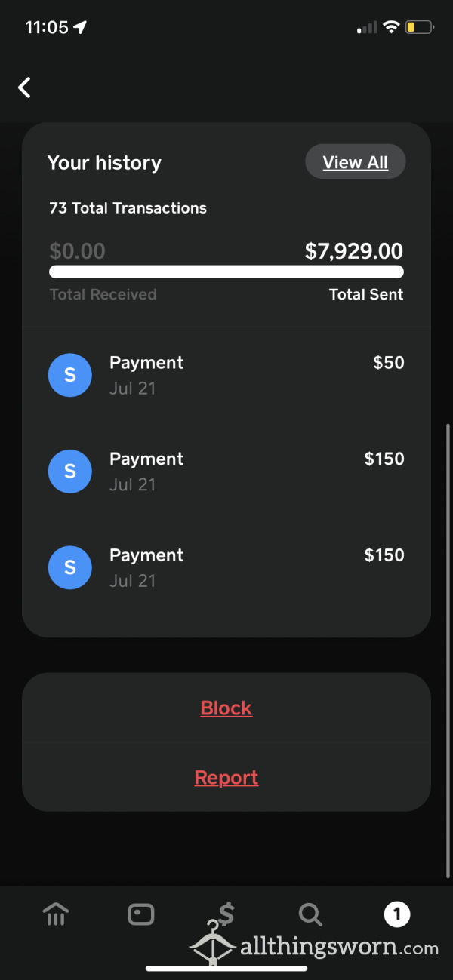This screenshot has width=453, height=980.
Task: Open the bank home tab icon
Action: (x=57, y=915)
